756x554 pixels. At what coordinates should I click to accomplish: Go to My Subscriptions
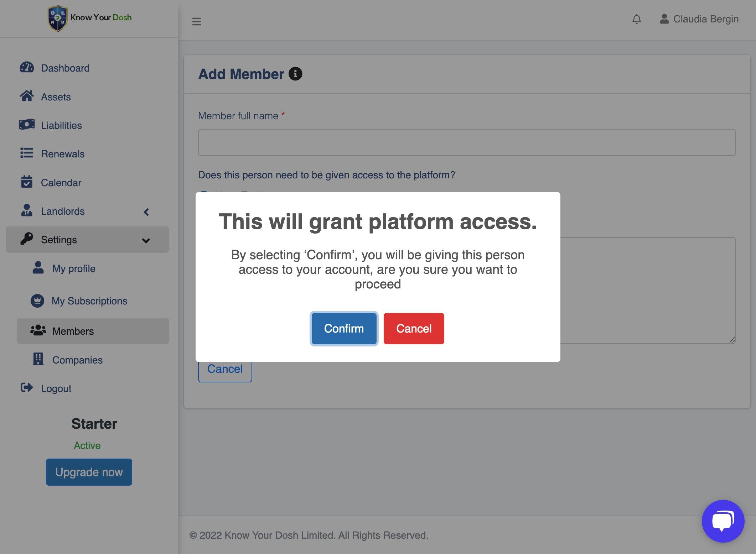tap(89, 301)
